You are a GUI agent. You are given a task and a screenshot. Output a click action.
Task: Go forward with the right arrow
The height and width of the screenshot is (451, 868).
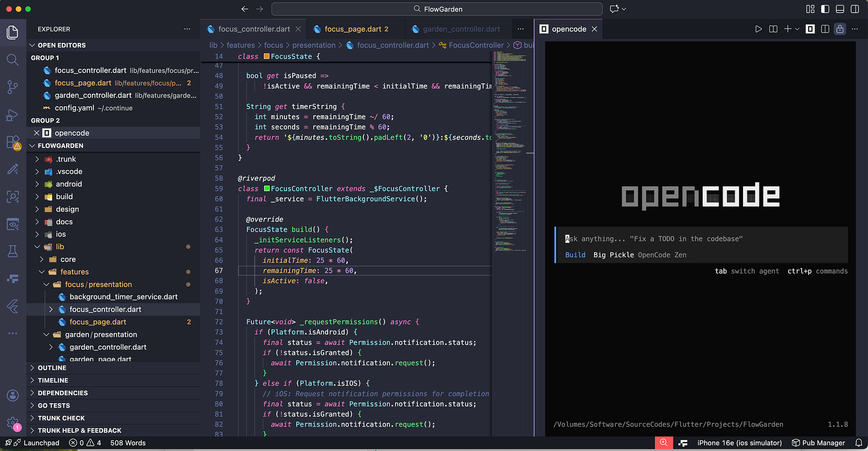pos(260,9)
